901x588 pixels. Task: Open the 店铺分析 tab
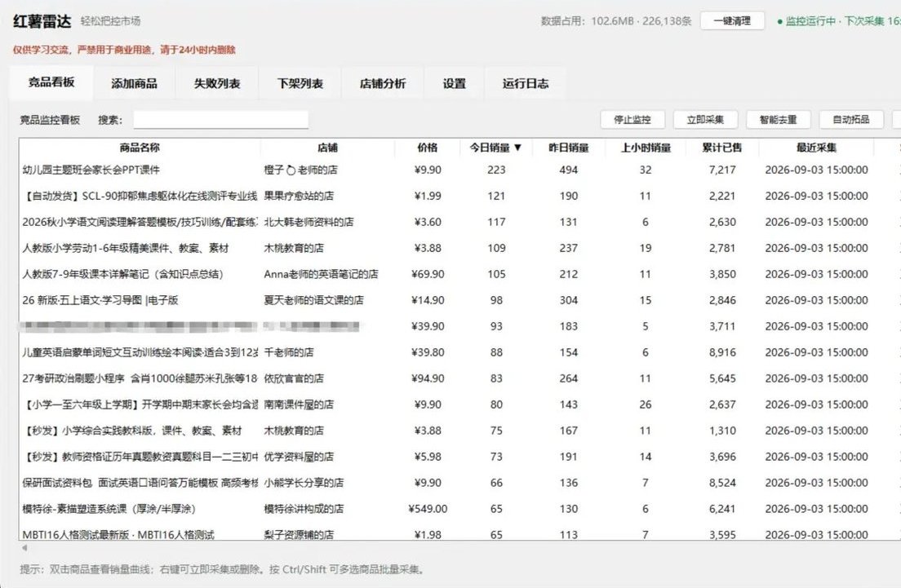pos(383,84)
